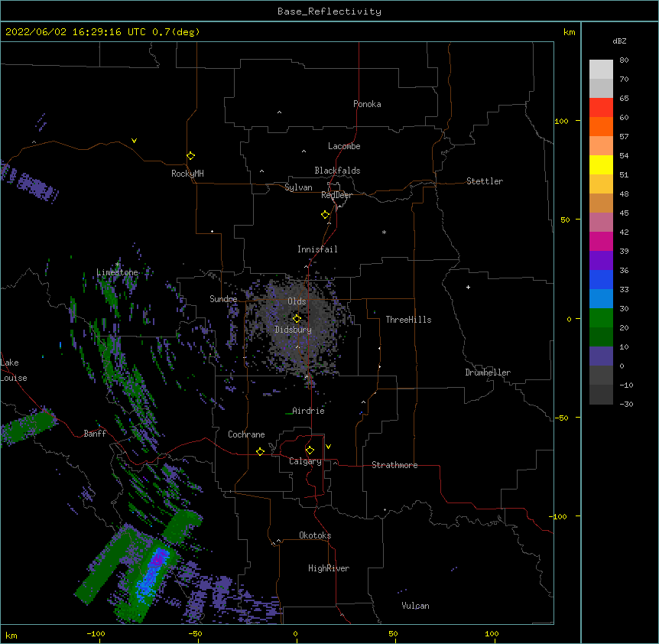Click the yellow V marker east of Calgary
Image resolution: width=659 pixels, height=644 pixels.
point(328,447)
